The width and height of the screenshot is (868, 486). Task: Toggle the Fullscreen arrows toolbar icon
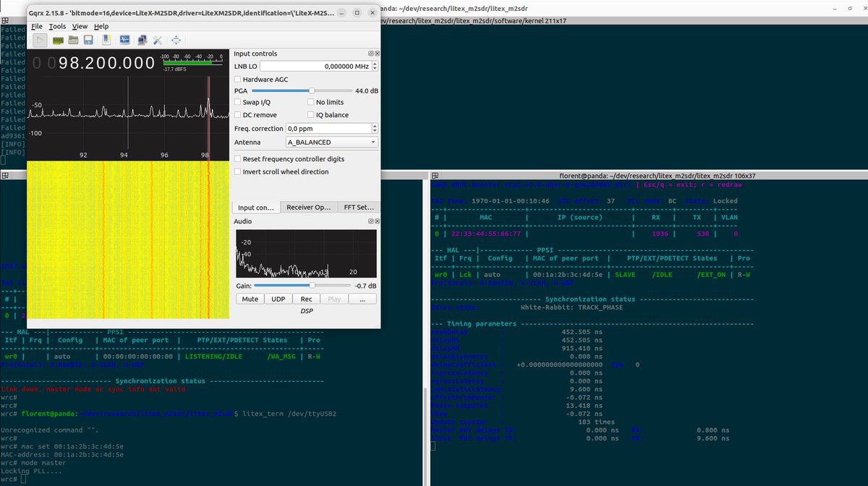point(176,40)
